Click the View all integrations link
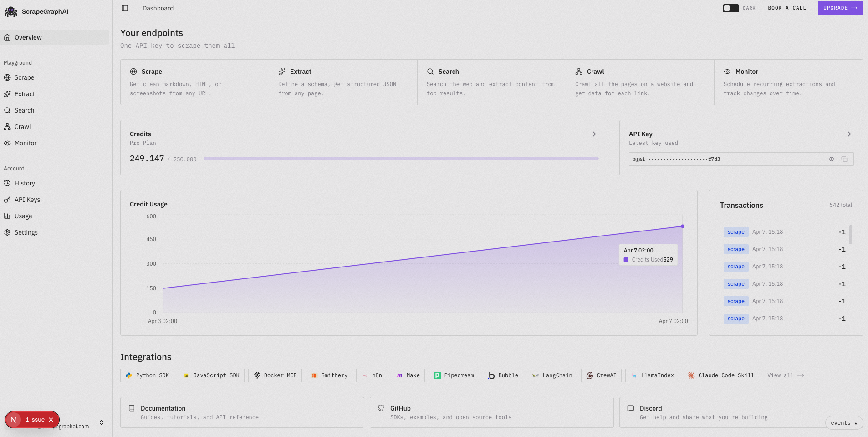This screenshot has height=437, width=868. tap(786, 375)
